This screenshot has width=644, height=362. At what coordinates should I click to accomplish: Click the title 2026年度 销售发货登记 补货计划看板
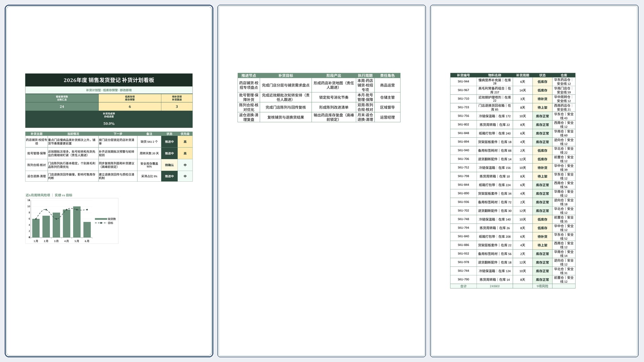tap(109, 80)
